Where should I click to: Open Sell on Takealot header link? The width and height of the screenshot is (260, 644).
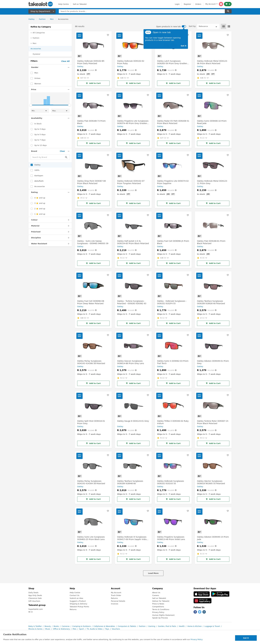click(80, 4)
